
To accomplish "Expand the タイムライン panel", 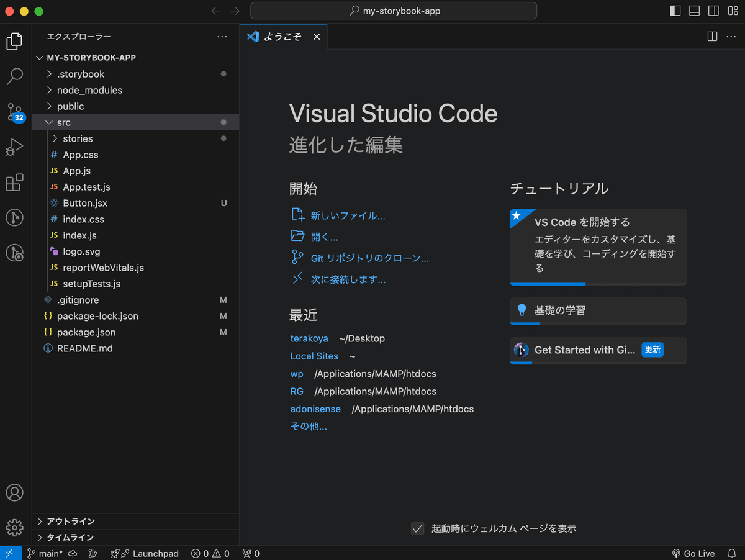I will pos(135,538).
